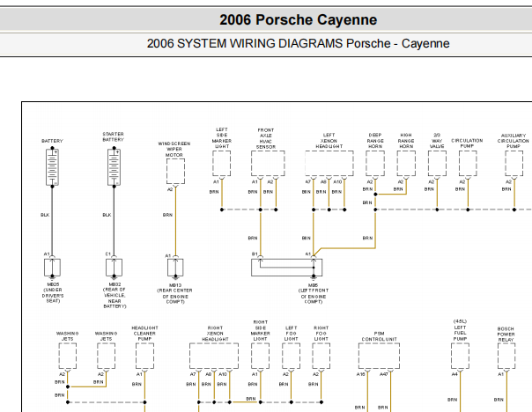Click pin B1 on the MB5 ground junction
Image resolution: width=532 pixels, height=412 pixels.
tap(255, 254)
